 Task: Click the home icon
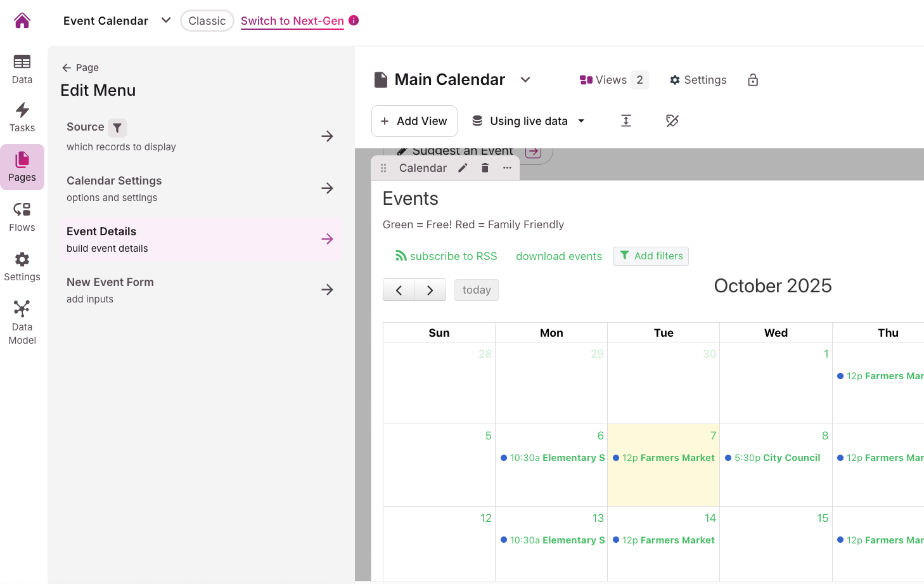point(22,21)
